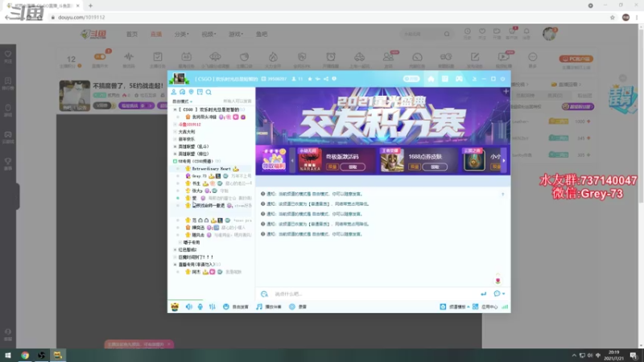
Task: Open 鱼吧 in Douyu navigation
Action: 262,34
